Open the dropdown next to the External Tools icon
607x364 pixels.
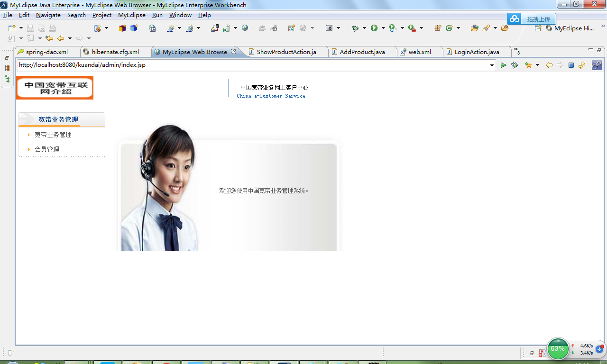[x=421, y=28]
